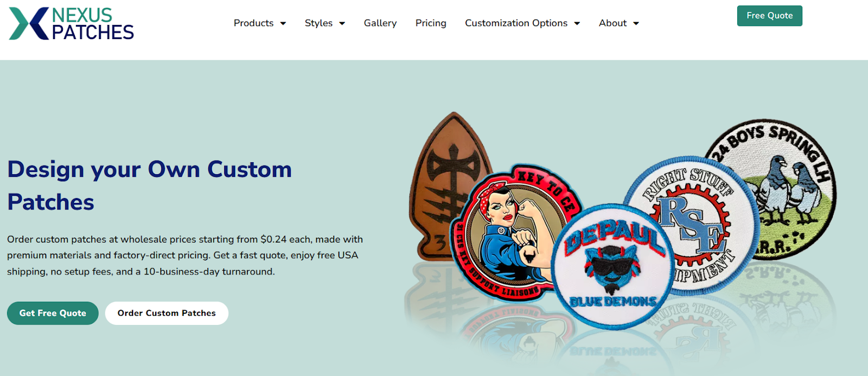This screenshot has width=868, height=376.
Task: Select the About menu label
Action: tap(612, 23)
